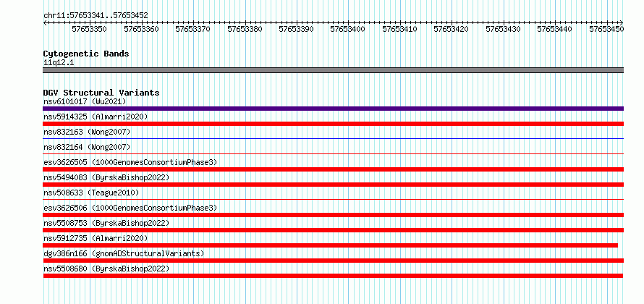Screen dimensions: 644x304
Task: Click the red bar under nsv5914325
Action: [334, 124]
